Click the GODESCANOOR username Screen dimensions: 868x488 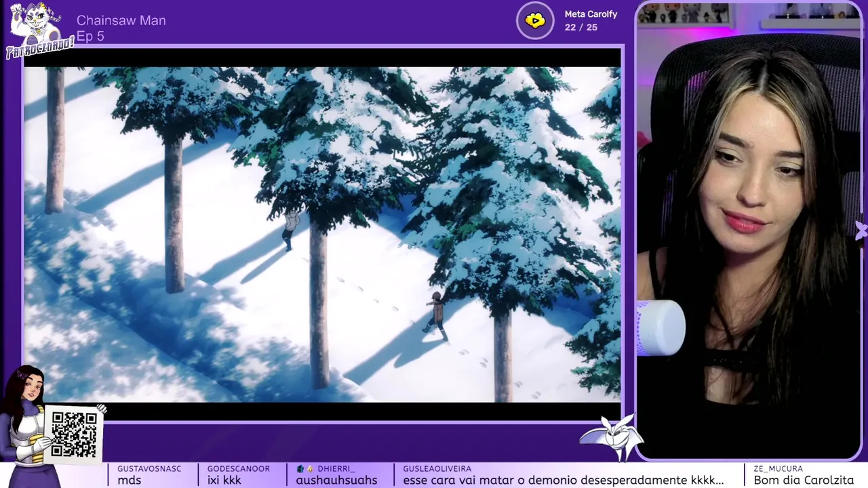[239, 468]
